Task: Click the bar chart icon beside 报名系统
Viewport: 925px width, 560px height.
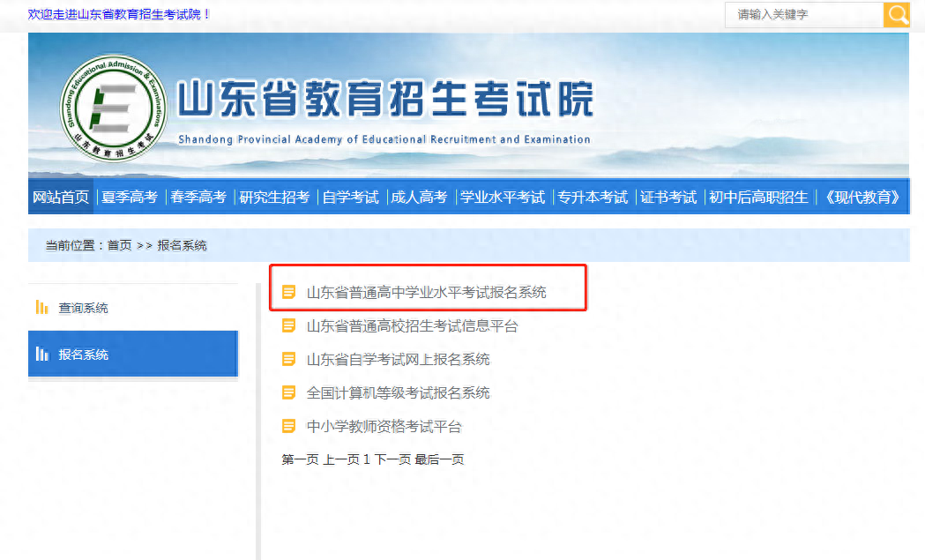Action: pyautogui.click(x=41, y=355)
